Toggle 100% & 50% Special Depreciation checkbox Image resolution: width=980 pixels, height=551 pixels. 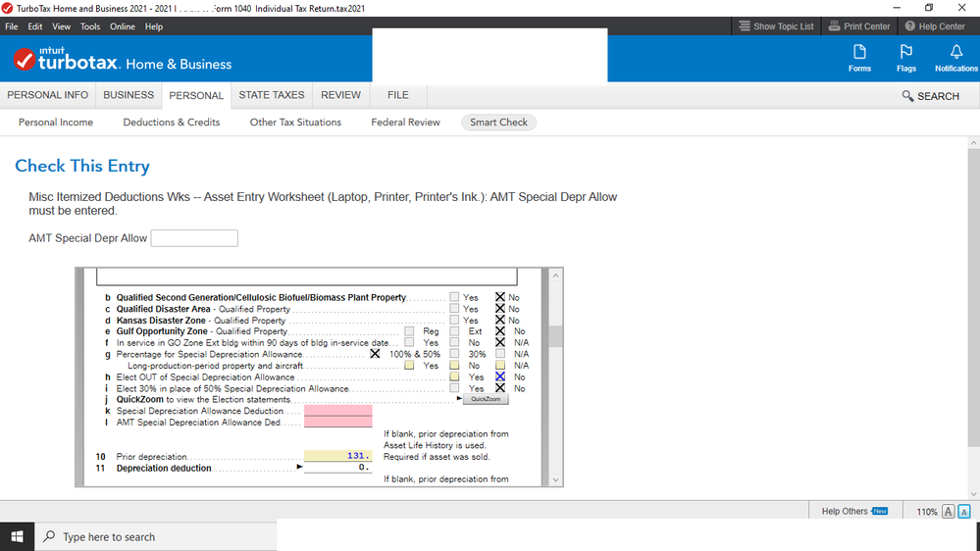375,354
